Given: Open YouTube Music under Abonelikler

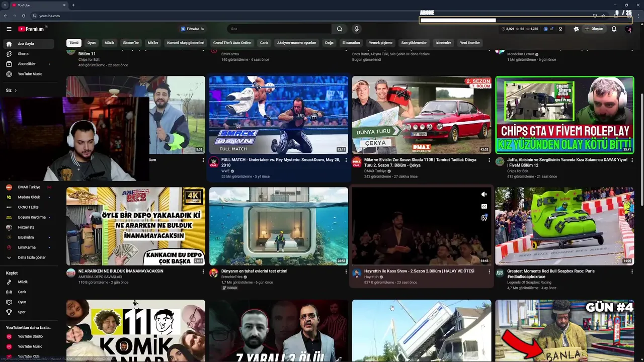Looking at the screenshot, I should point(29,74).
